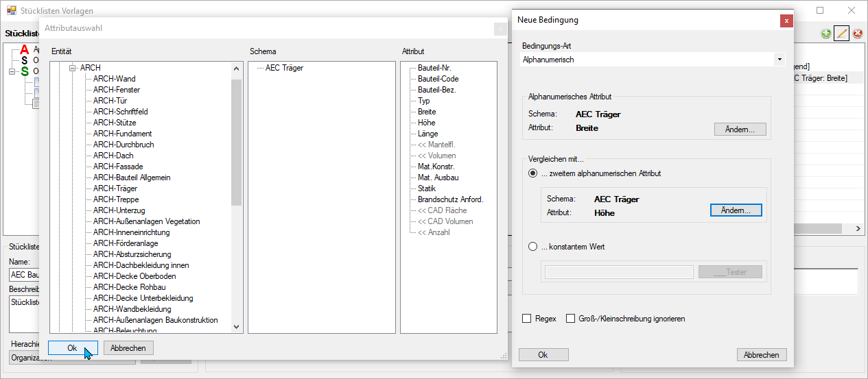Click Abbrechen in Neue Bedingung dialog

click(x=762, y=355)
